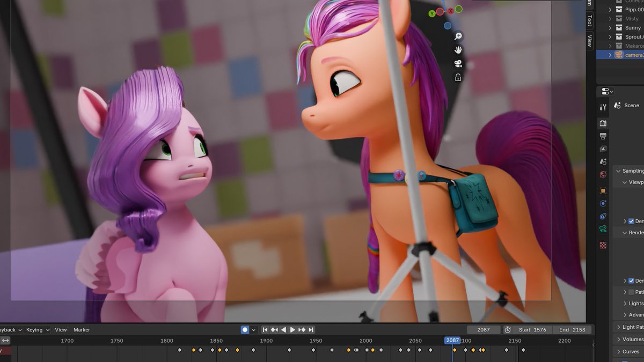This screenshot has width=644, height=362.
Task: Open the Keying dropdown menu
Action: click(x=38, y=330)
